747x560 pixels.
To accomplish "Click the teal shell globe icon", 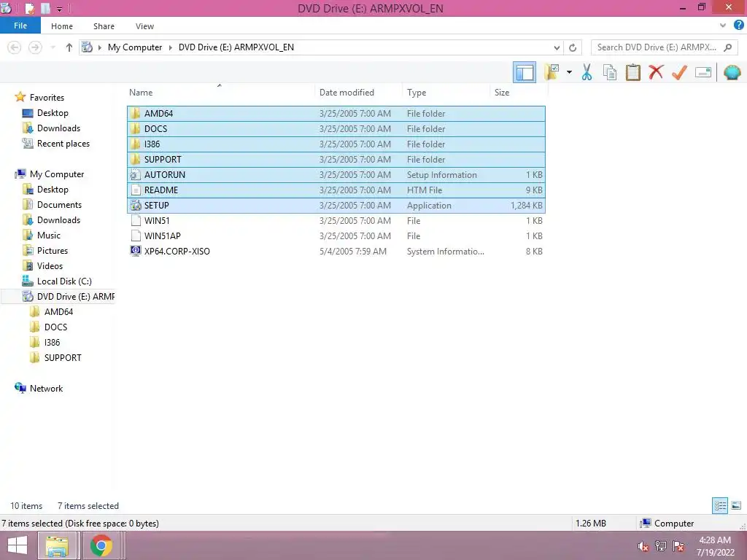I will 732,72.
